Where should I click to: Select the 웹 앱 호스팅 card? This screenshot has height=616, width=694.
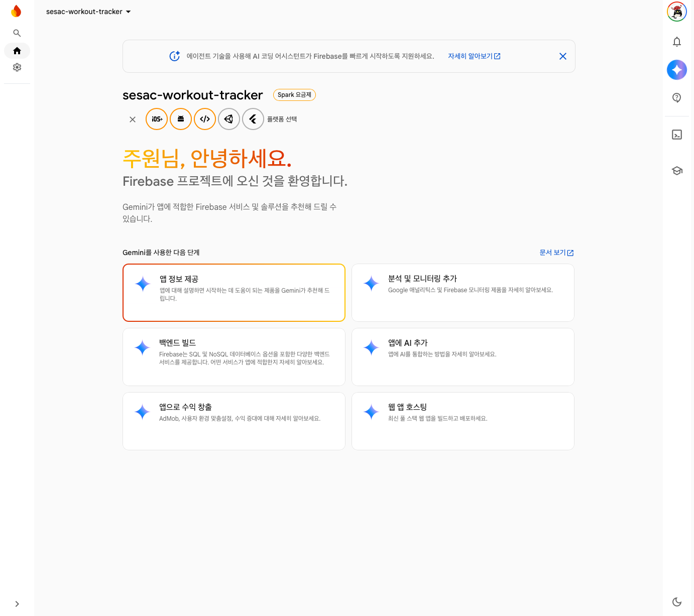463,421
